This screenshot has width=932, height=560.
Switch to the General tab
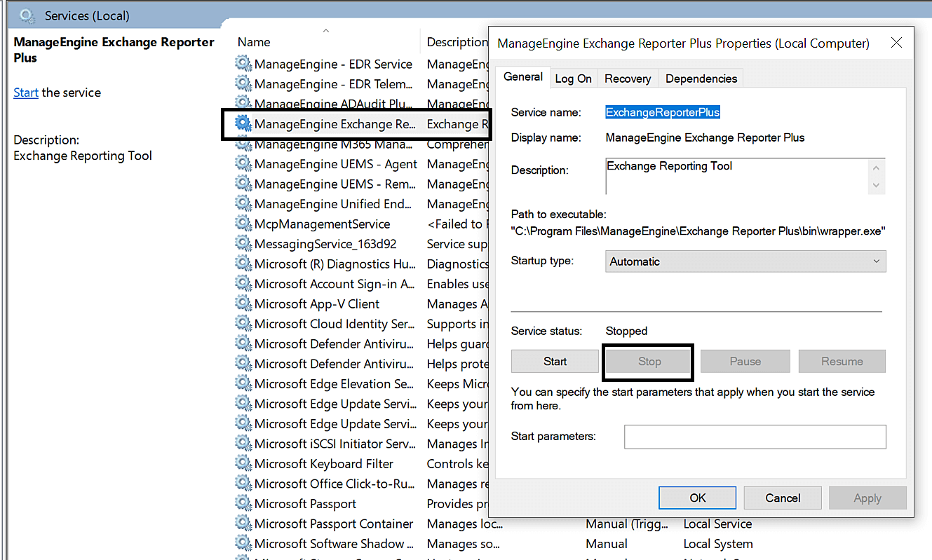tap(523, 77)
